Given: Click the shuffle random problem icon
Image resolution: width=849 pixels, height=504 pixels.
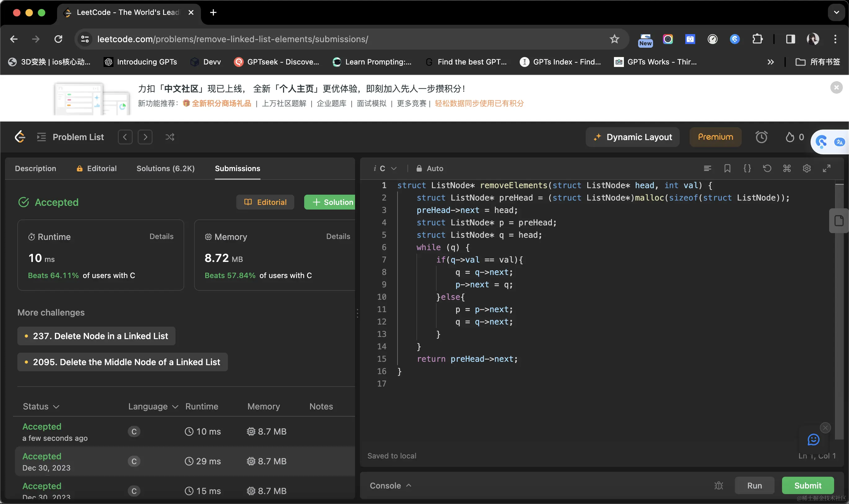Looking at the screenshot, I should pyautogui.click(x=170, y=137).
